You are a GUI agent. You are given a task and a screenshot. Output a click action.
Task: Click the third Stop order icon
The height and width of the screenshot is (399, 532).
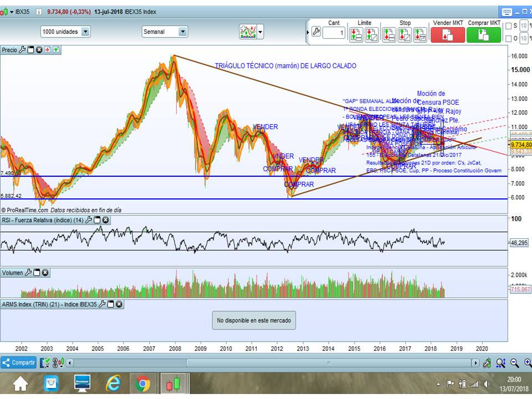pos(421,34)
